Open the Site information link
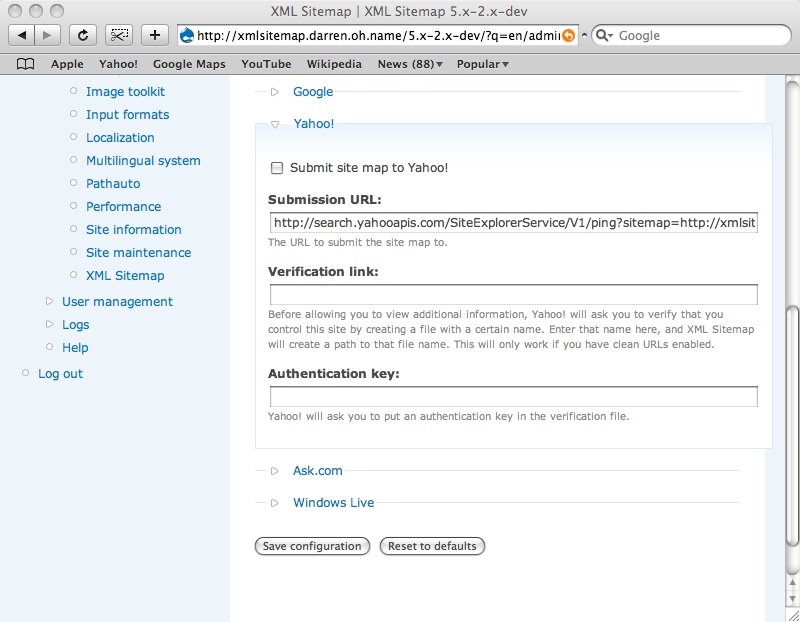The image size is (800, 622). point(134,229)
